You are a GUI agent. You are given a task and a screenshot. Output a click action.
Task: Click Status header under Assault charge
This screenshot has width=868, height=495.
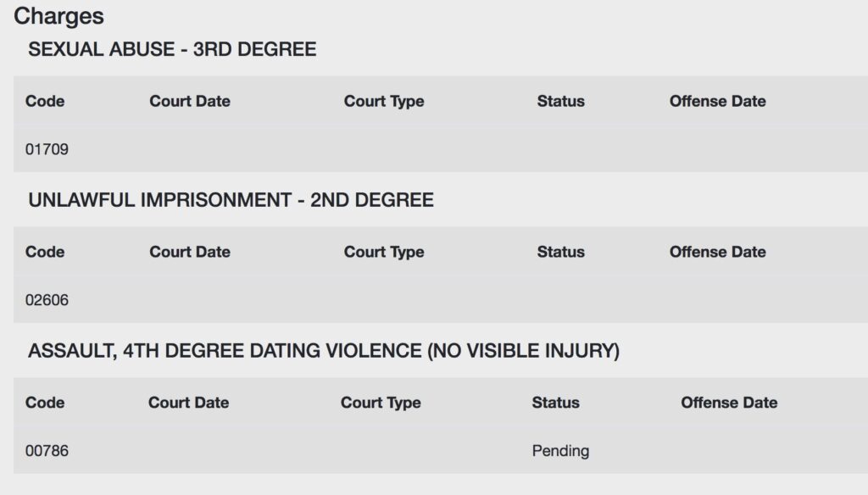click(x=556, y=403)
